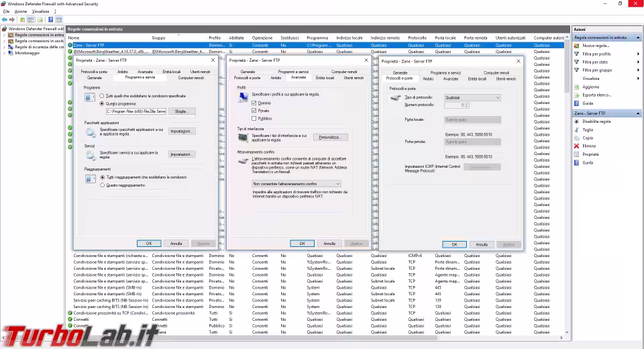
Task: Open Guida under the Zane - Server FTP actions
Action: tap(588, 163)
